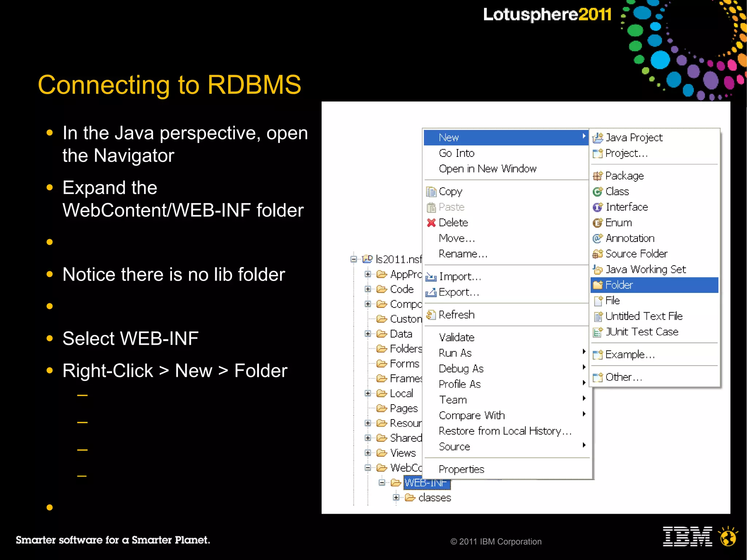Select Move... in context menu

tap(506, 238)
